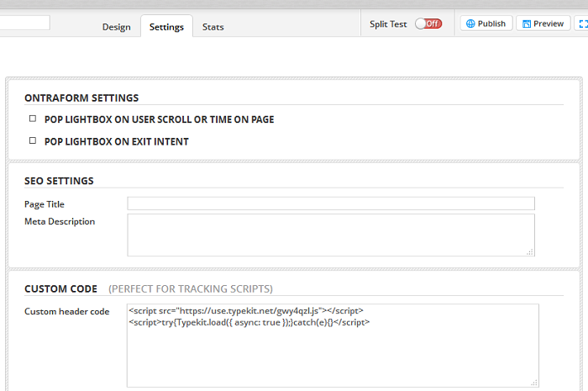
Task: Click the SEO SETTINGS heading
Action: tap(59, 181)
